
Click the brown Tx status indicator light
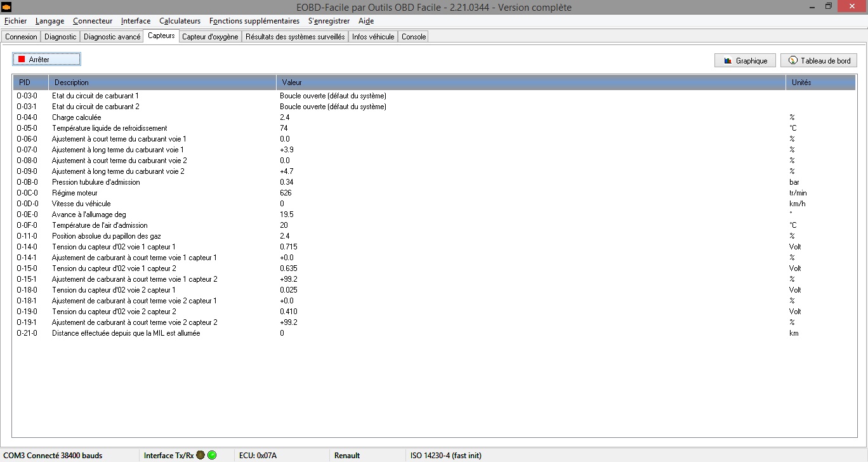201,455
